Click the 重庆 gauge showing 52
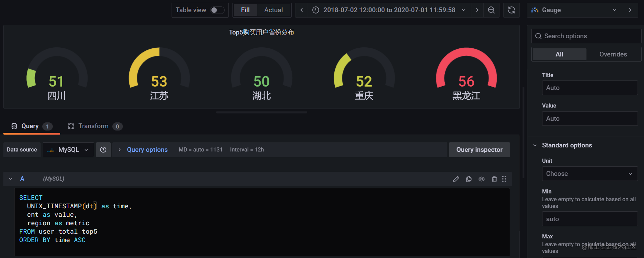Screen dimensions: 644x258 click(x=364, y=74)
